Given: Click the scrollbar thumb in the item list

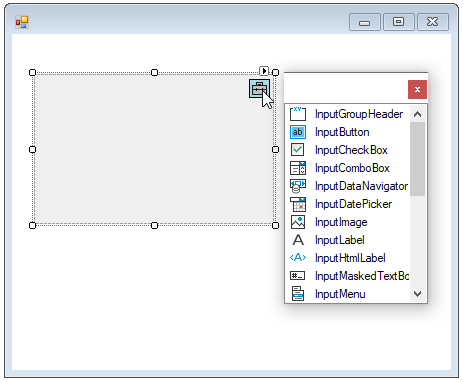Looking at the screenshot, I should point(417,159).
